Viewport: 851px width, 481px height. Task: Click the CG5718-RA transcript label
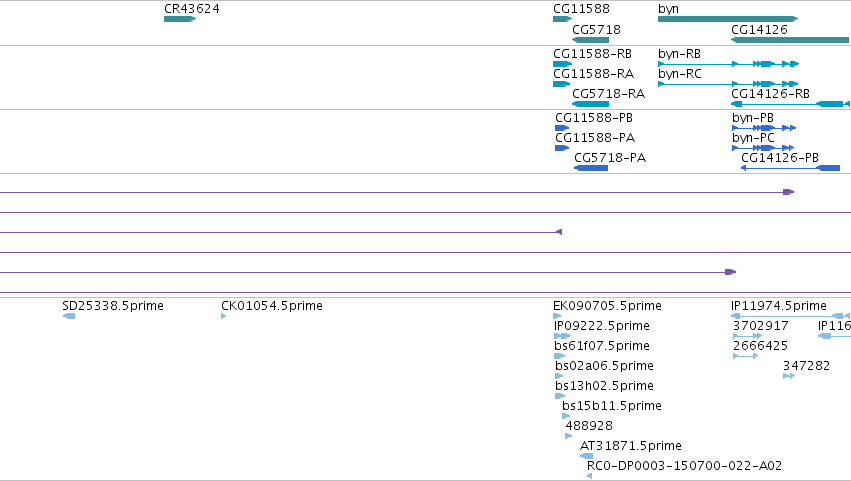point(608,94)
